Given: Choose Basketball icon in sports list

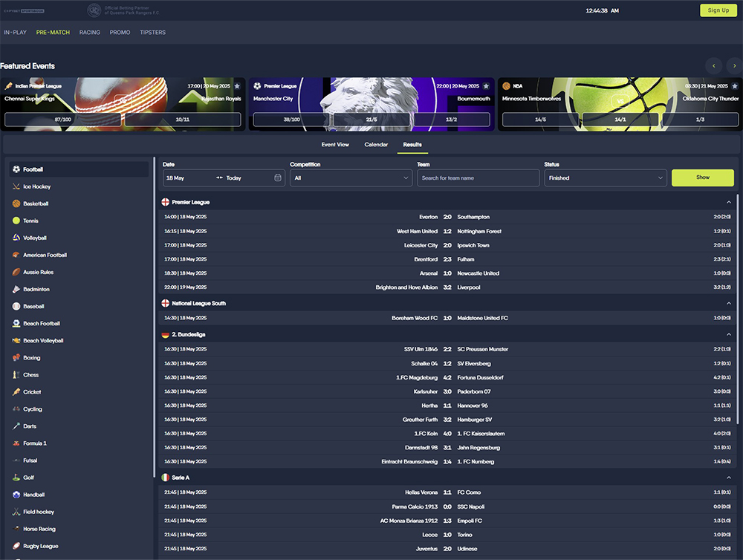Looking at the screenshot, I should click(16, 204).
